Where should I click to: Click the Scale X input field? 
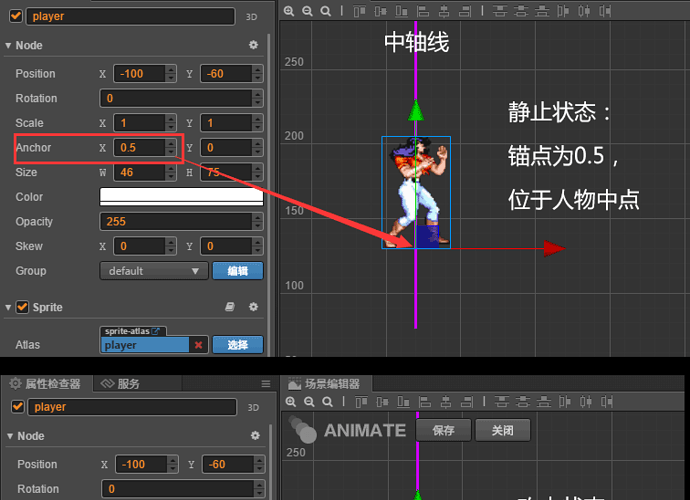pos(139,123)
